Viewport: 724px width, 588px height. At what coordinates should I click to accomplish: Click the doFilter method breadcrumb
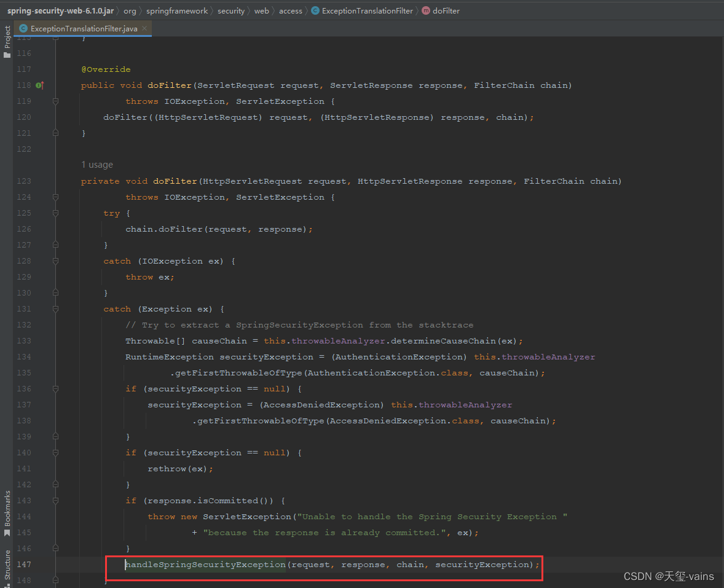tap(441, 10)
